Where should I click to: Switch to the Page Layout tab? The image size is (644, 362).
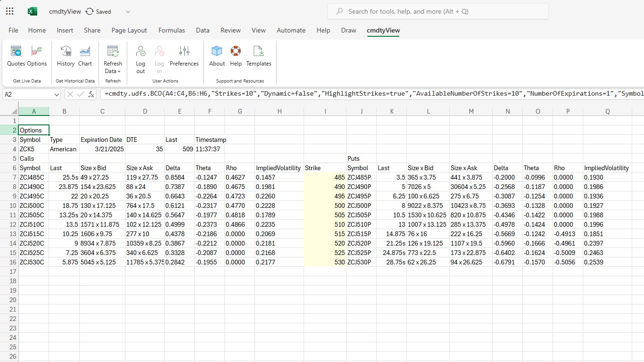129,30
